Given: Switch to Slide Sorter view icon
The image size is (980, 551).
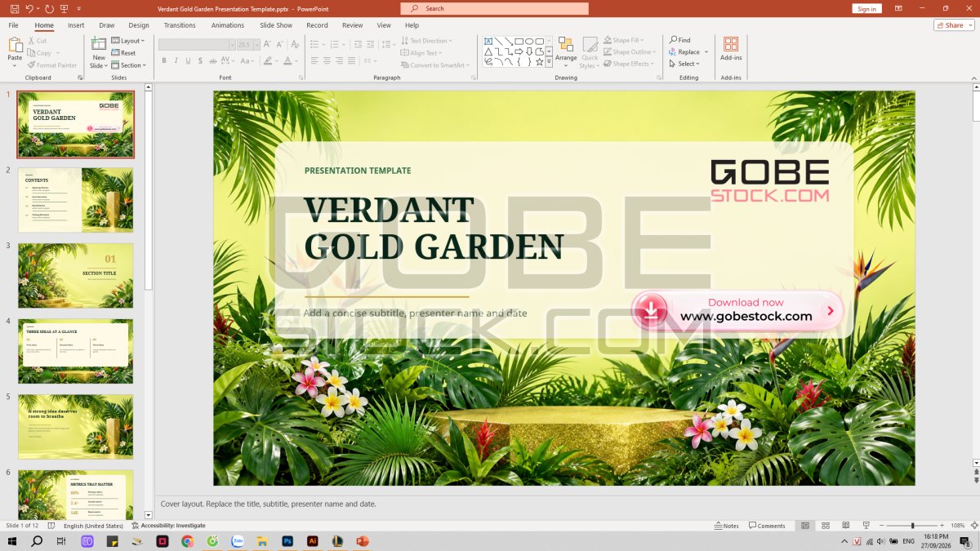Looking at the screenshot, I should [826, 526].
